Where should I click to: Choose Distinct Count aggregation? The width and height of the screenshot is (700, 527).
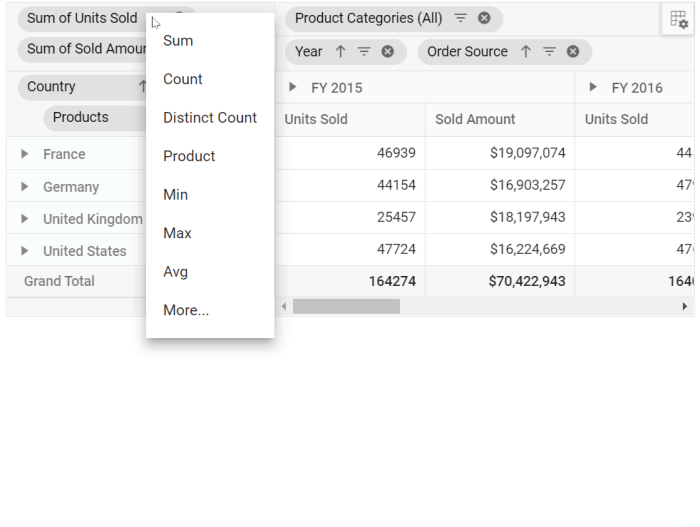(x=210, y=118)
